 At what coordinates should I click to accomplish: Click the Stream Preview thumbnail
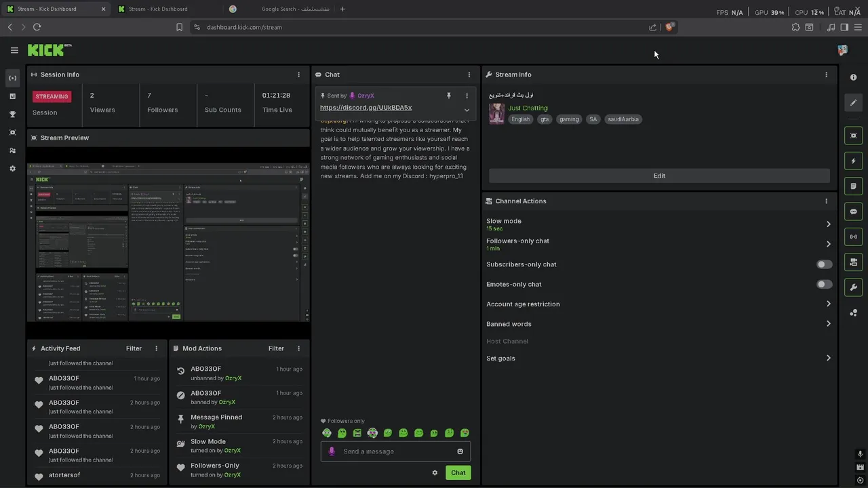(168, 241)
